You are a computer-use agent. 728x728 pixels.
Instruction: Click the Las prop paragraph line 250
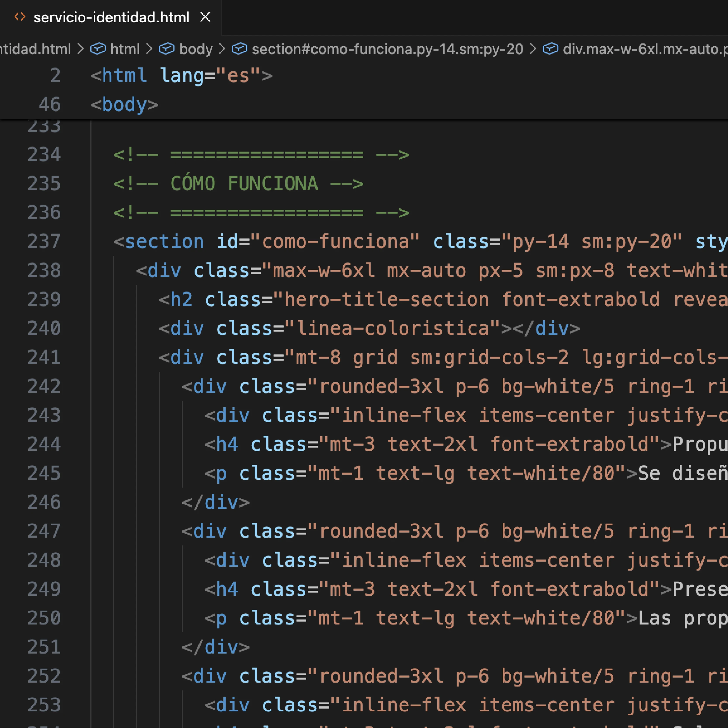683,618
